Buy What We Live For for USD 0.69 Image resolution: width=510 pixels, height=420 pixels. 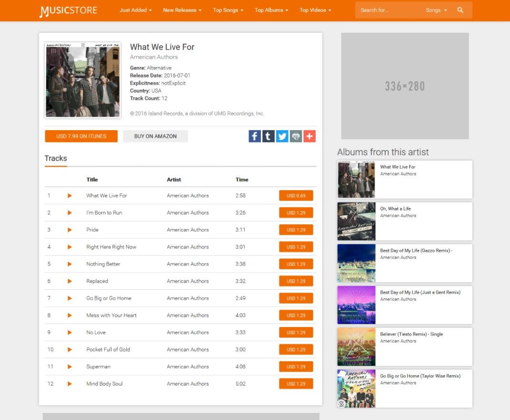click(296, 196)
